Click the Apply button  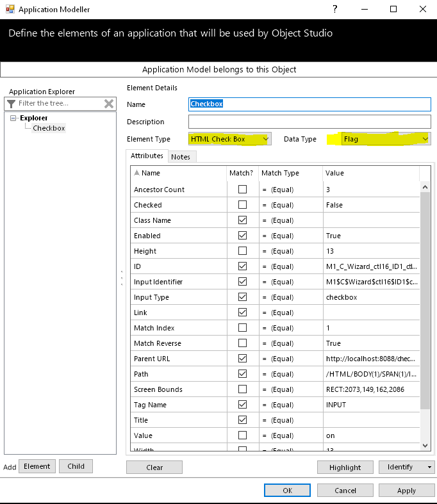coord(406,490)
